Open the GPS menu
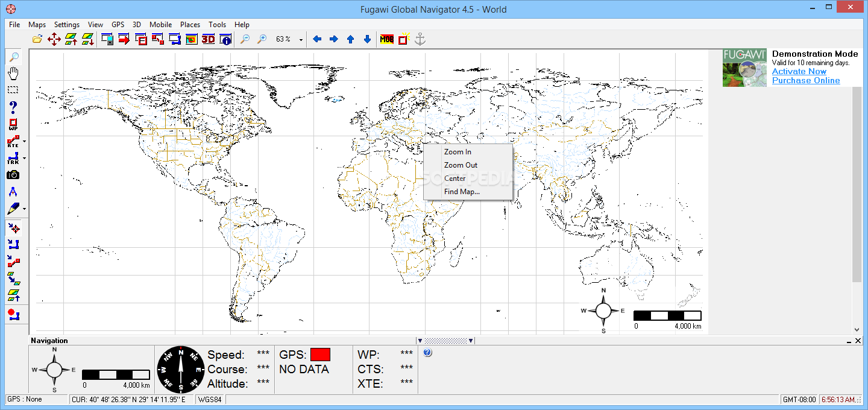868x410 pixels. pyautogui.click(x=118, y=25)
